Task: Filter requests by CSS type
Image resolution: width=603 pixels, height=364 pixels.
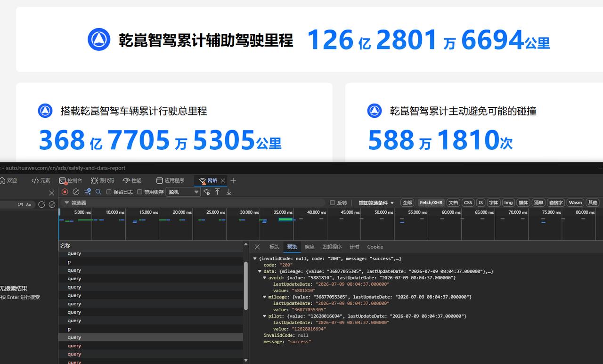Action: coord(468,202)
